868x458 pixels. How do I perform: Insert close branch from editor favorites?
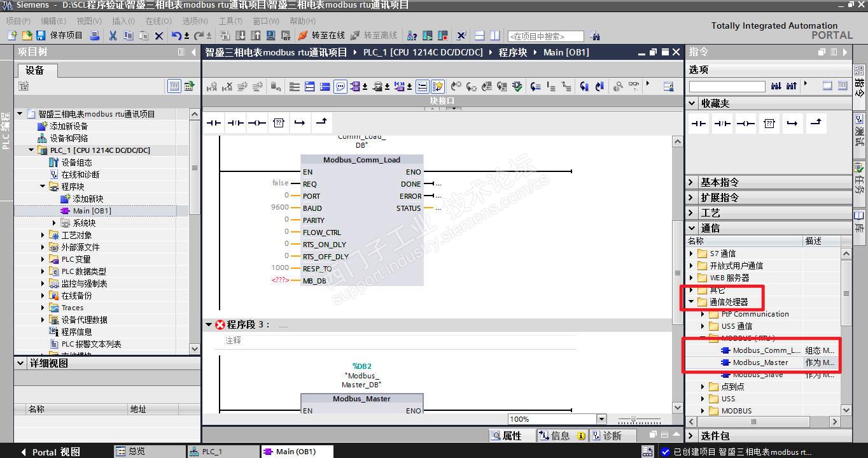tap(321, 123)
